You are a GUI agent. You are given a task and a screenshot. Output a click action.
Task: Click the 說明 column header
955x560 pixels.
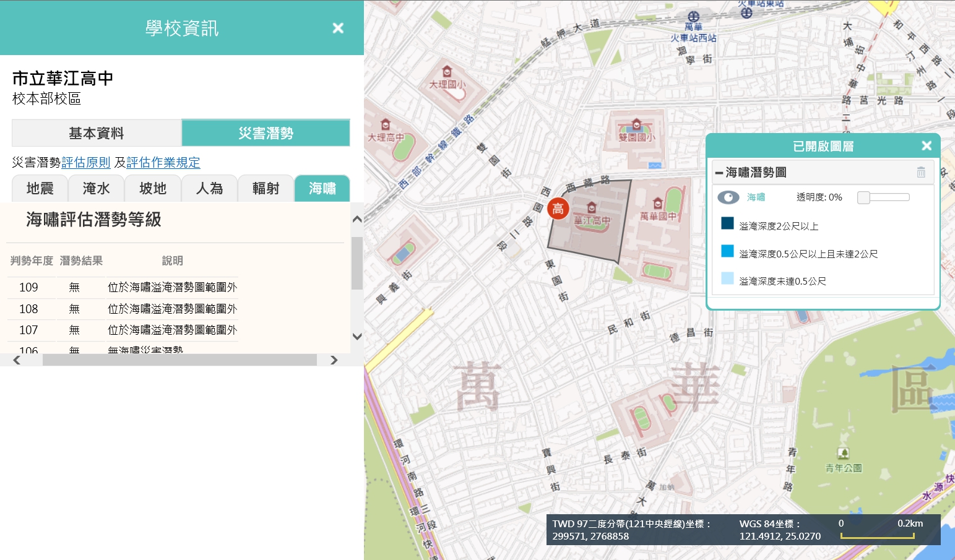pos(173,261)
